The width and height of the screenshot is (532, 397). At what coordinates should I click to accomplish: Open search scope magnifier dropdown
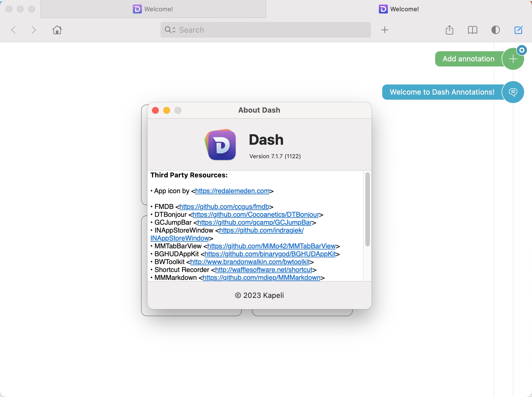(170, 30)
